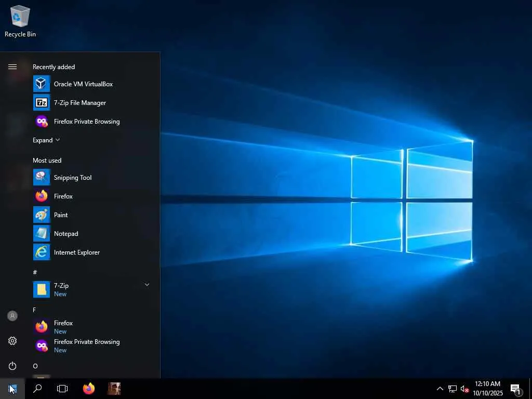Open Oracle VM VirtualBox from Recently added
The image size is (532, 399).
(x=92, y=84)
